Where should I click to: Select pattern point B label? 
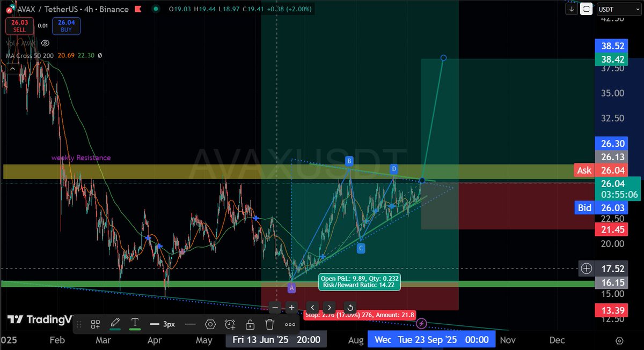click(349, 161)
